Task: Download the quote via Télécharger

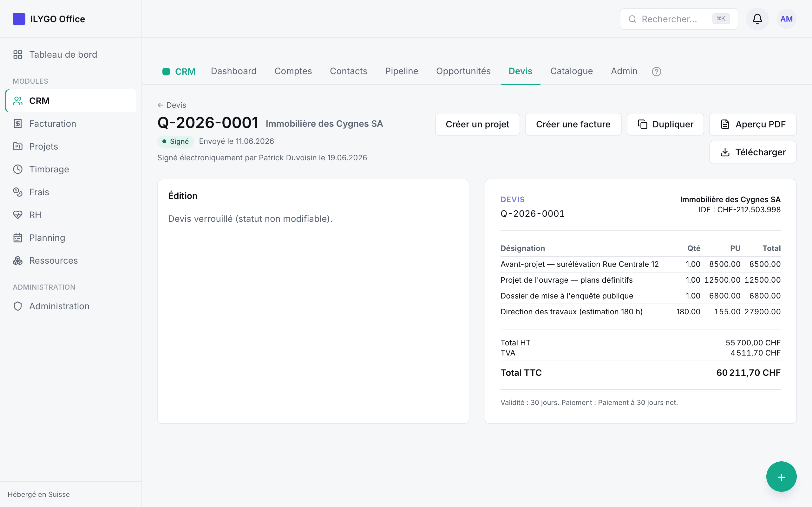Action: [753, 152]
